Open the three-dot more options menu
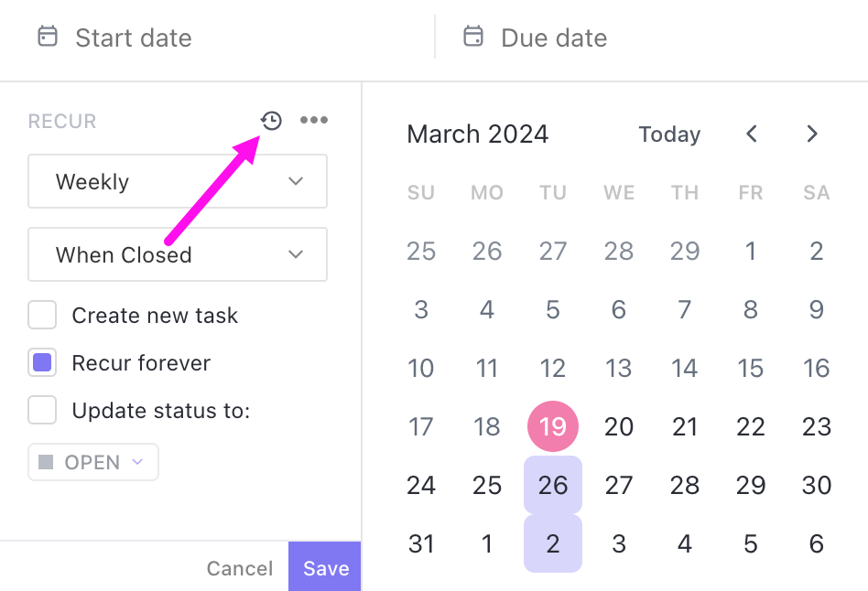Viewport: 868px width, 591px height. click(x=314, y=121)
